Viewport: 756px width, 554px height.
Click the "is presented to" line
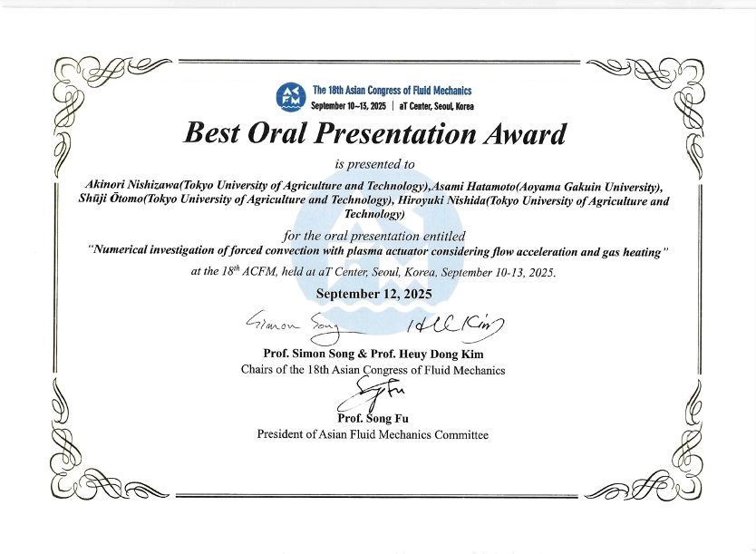tap(374, 164)
